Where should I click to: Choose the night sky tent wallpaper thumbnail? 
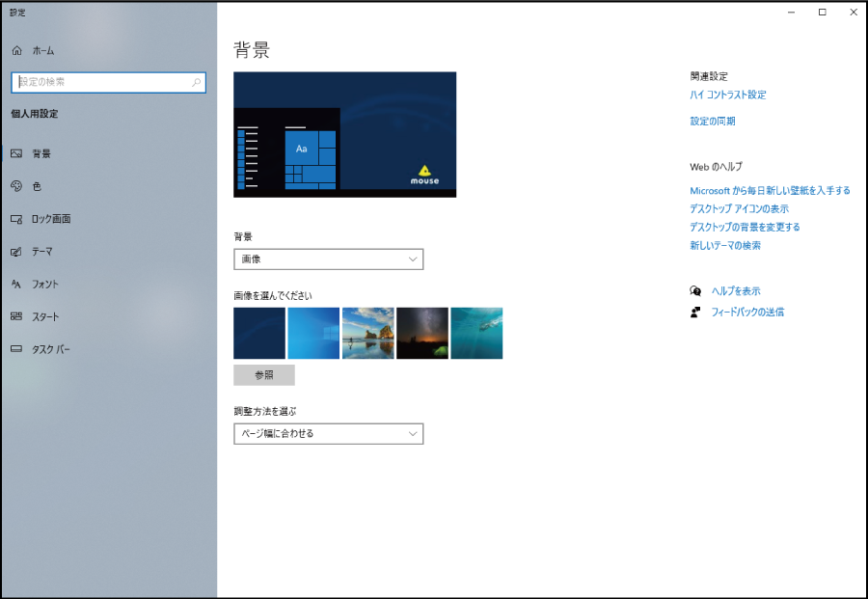point(422,334)
